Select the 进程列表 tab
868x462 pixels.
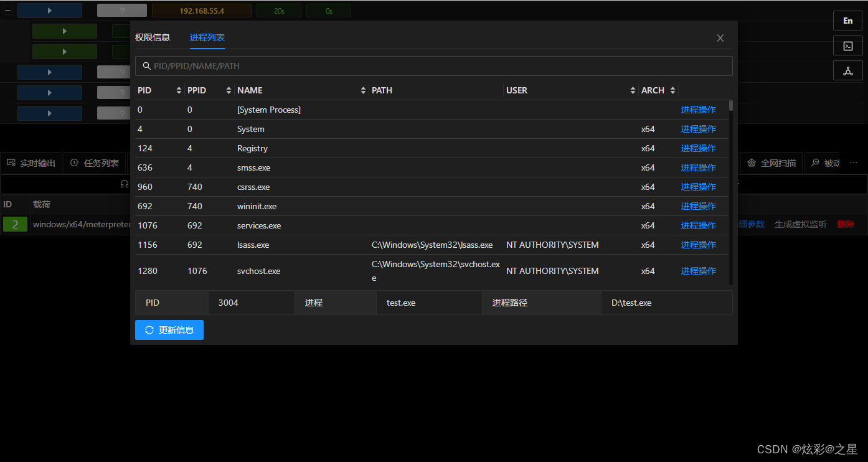207,37
